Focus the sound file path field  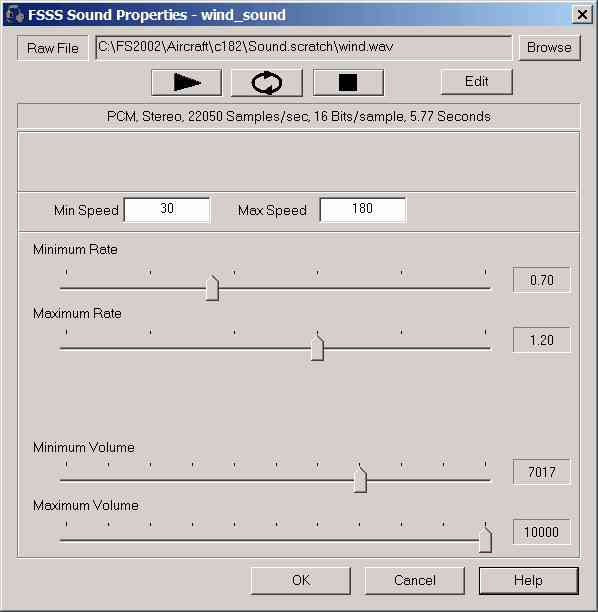(304, 48)
